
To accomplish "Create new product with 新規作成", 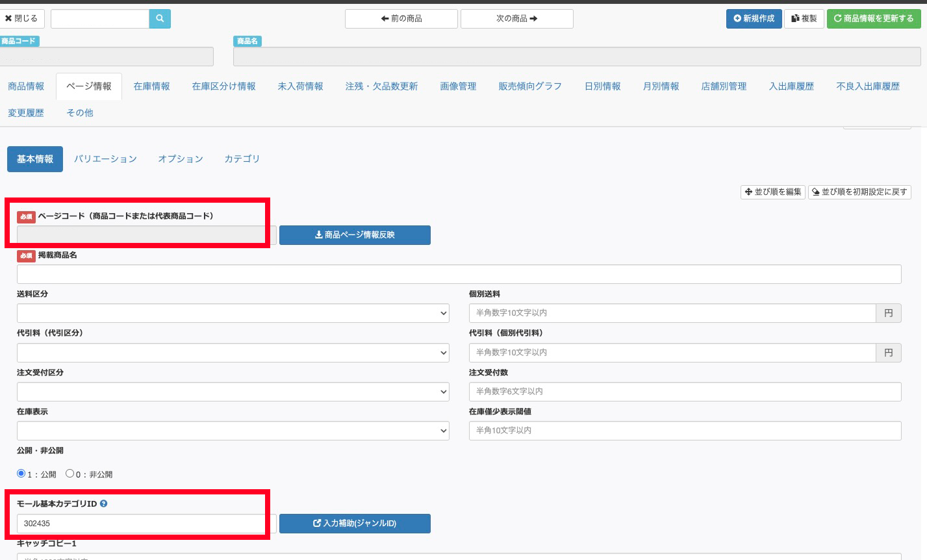I will 754,19.
